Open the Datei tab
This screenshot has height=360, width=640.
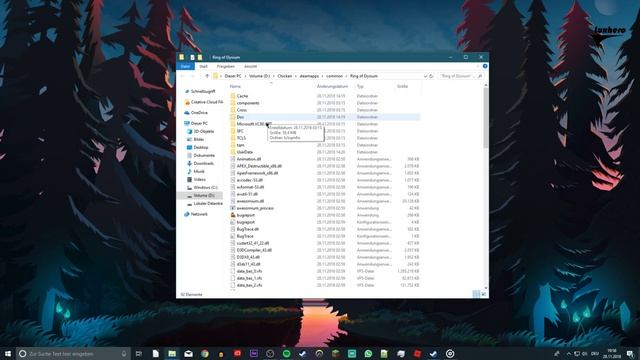[x=186, y=66]
